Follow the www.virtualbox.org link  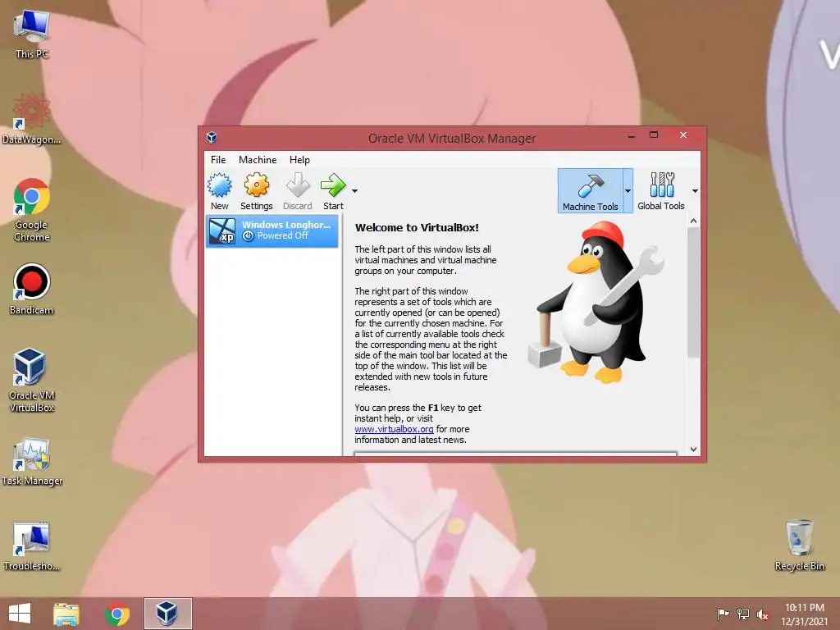(394, 429)
